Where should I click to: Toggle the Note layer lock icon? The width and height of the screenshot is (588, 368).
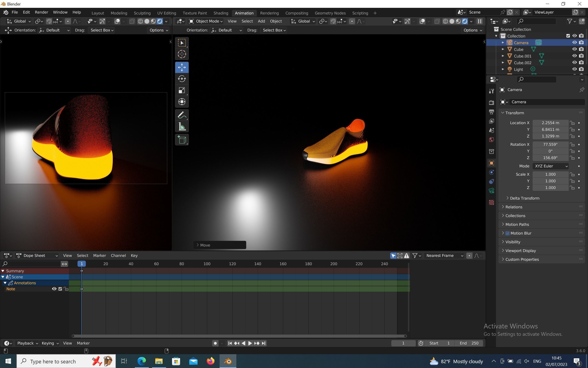coord(66,289)
